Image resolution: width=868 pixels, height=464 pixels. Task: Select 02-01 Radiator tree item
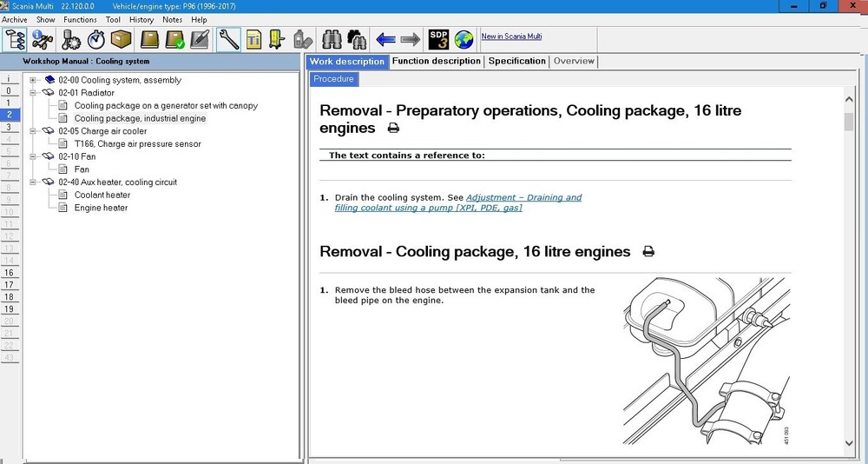coord(86,93)
